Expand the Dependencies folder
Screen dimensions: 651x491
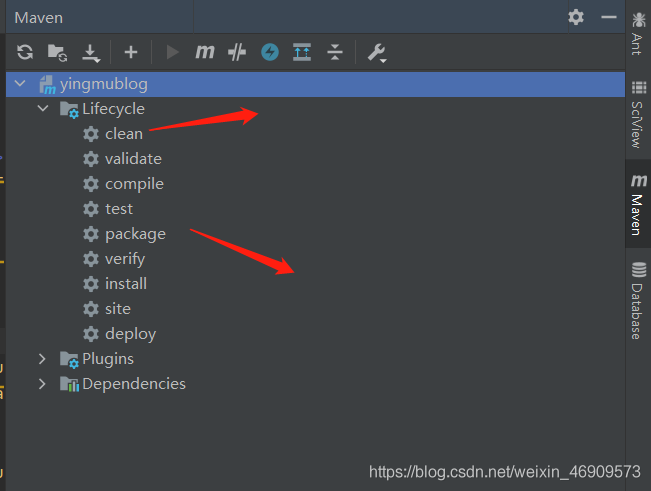(x=42, y=384)
